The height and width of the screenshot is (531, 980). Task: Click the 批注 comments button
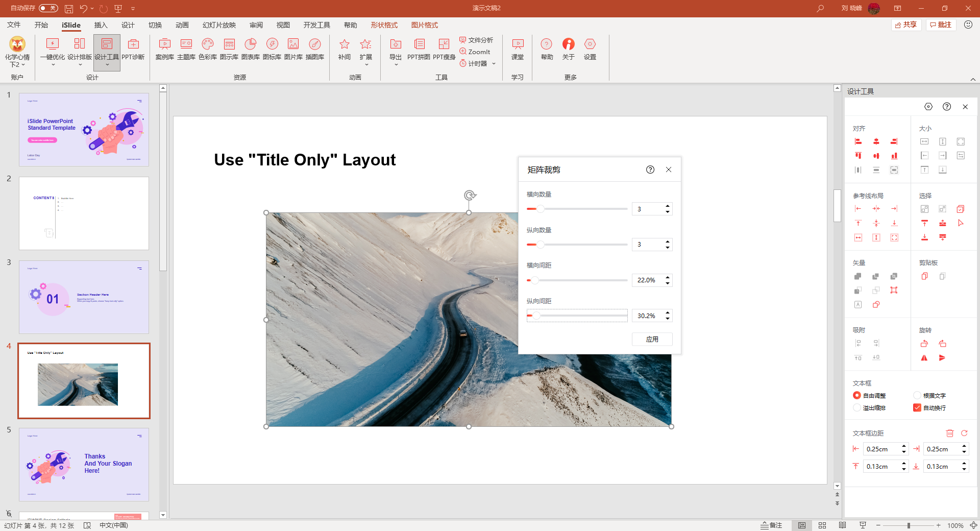[x=941, y=25]
